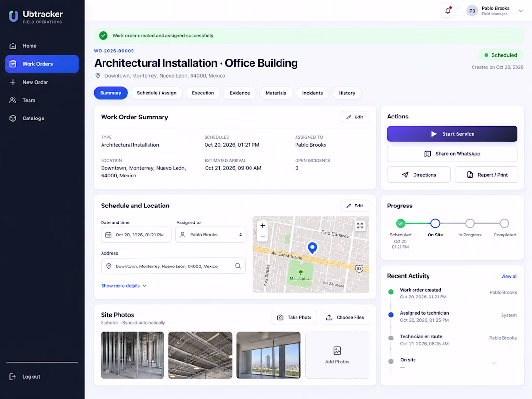The height and width of the screenshot is (399, 532).
Task: Expand the Pablo Brooks account menu chevron
Action: coord(521,11)
